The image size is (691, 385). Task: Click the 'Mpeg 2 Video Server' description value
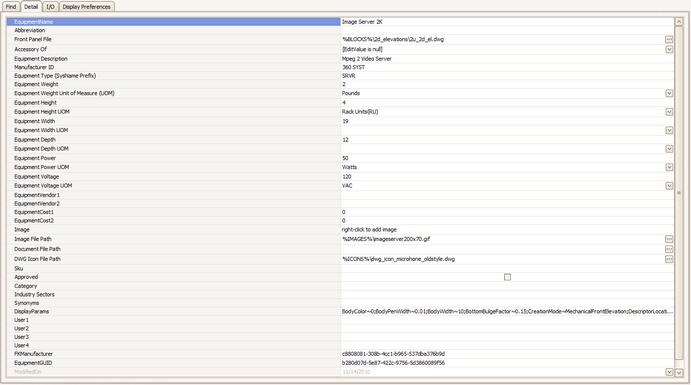(367, 59)
